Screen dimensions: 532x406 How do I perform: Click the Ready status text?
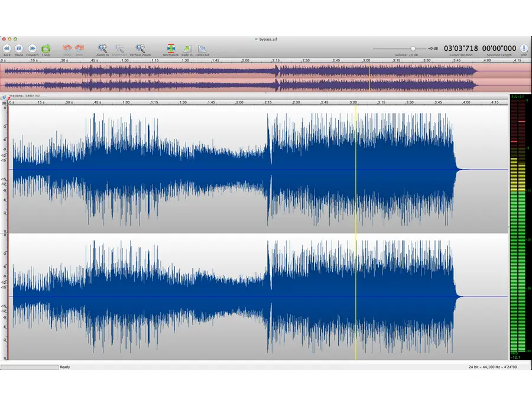click(x=65, y=367)
